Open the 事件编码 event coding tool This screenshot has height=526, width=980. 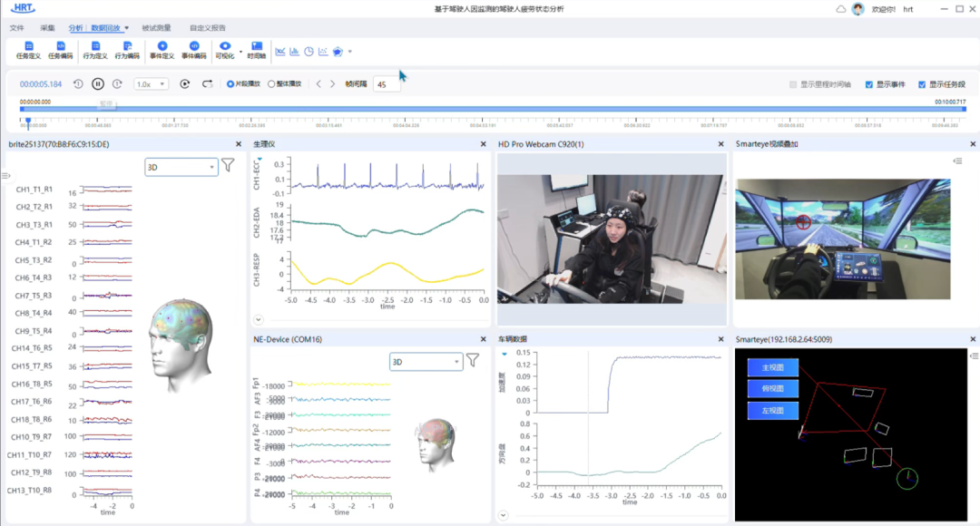194,50
